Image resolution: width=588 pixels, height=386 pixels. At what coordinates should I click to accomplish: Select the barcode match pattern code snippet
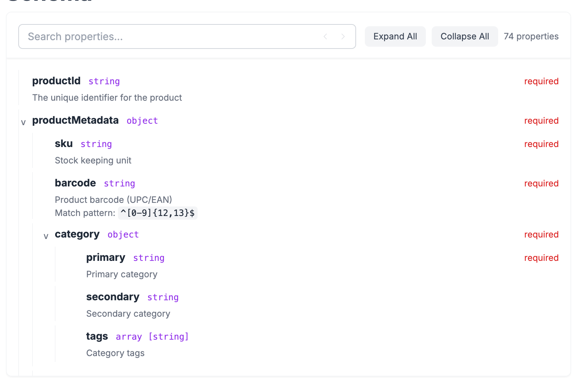pos(157,213)
